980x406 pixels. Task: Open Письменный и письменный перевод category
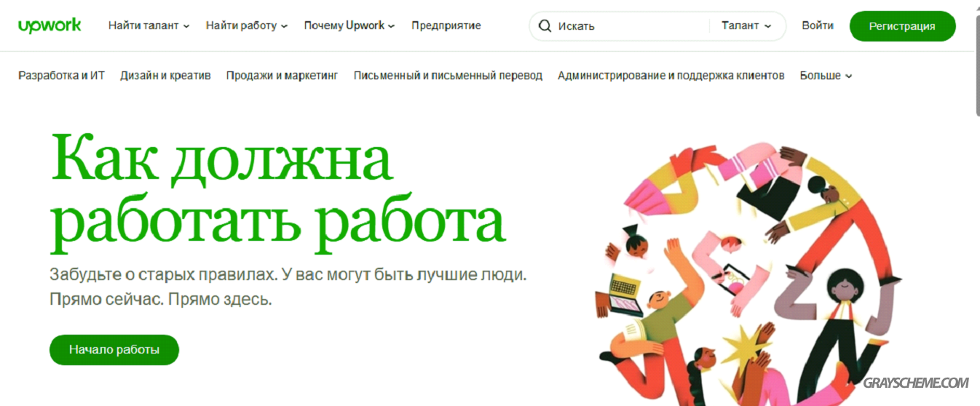tap(448, 76)
